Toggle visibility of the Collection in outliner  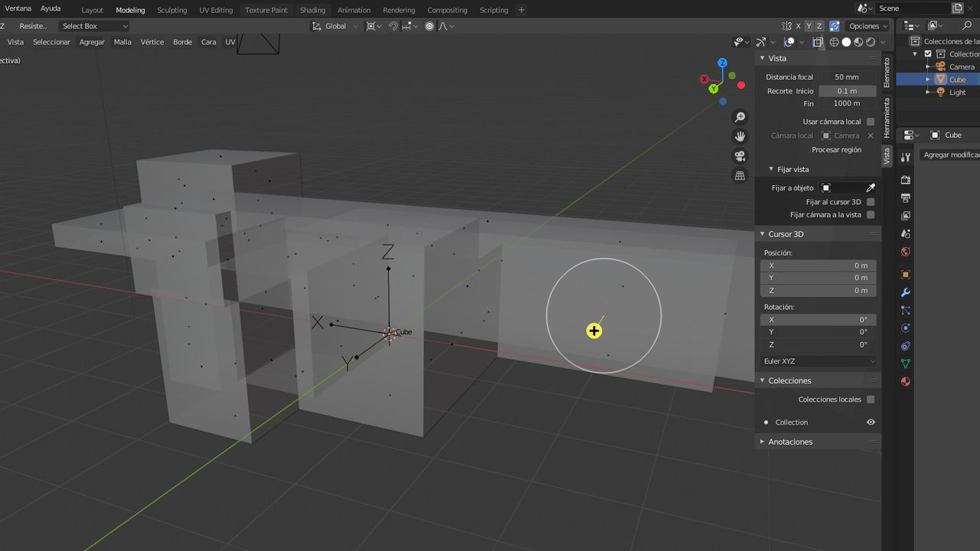(871, 422)
